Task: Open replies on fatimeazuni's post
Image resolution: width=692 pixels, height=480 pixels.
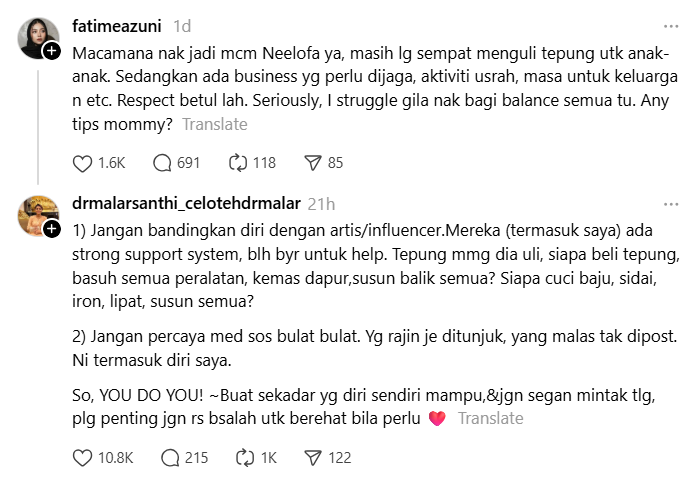Action: (163, 162)
